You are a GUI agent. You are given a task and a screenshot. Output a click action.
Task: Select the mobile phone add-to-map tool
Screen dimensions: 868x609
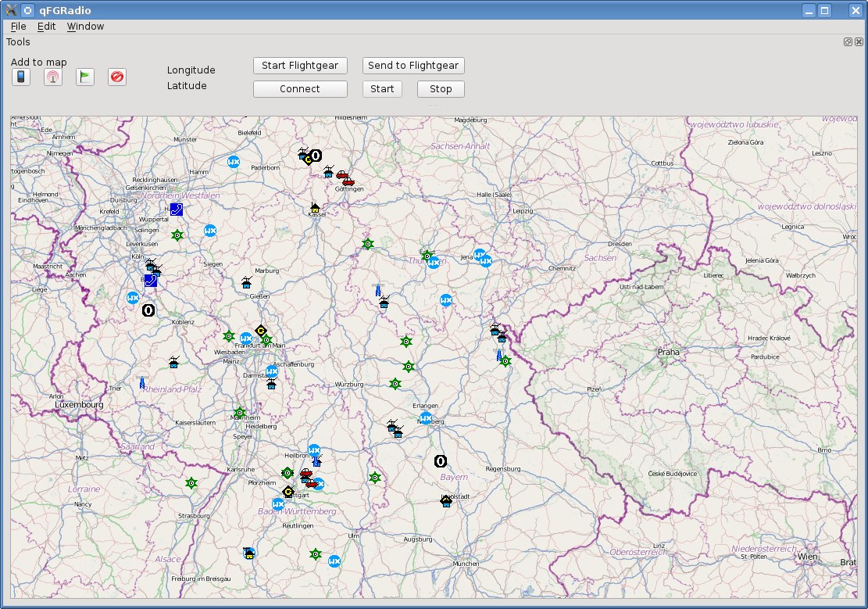coord(21,77)
